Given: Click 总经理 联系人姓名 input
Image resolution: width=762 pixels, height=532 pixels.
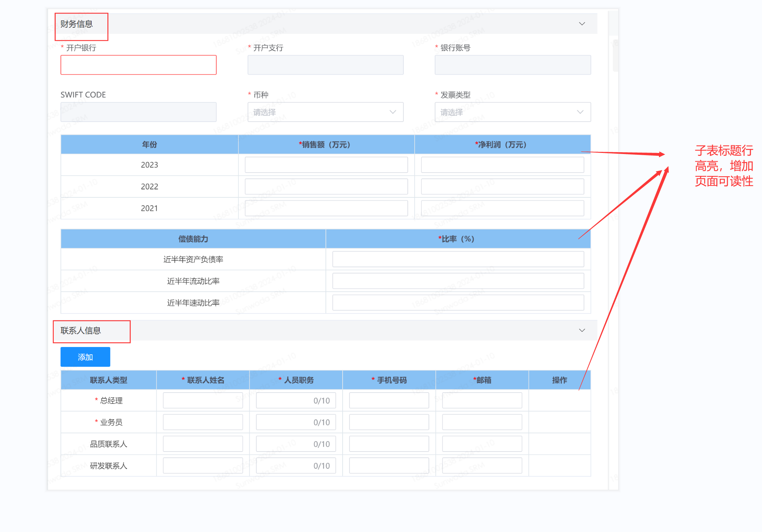Looking at the screenshot, I should (202, 401).
